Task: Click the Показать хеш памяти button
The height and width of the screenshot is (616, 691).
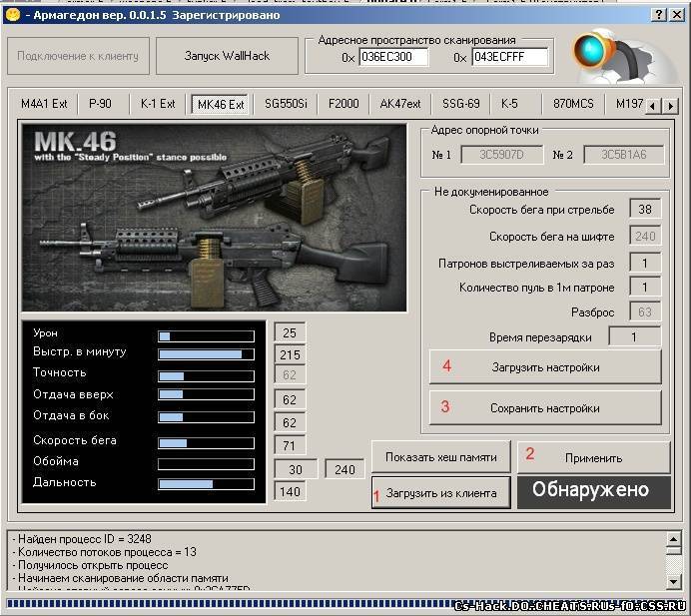Action: tap(440, 457)
